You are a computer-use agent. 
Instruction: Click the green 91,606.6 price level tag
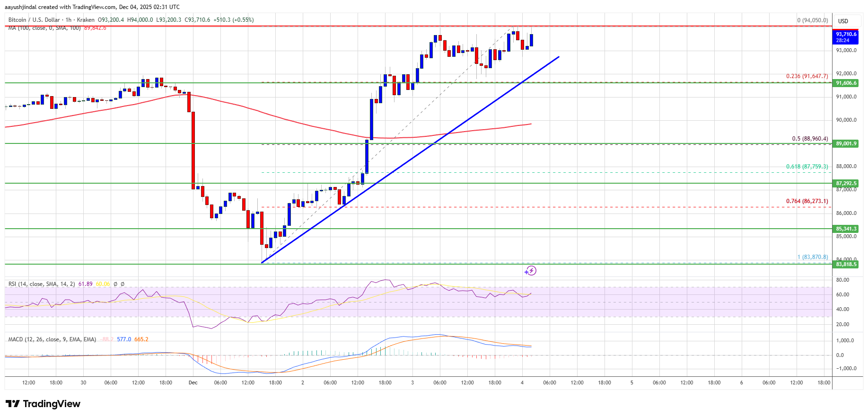846,83
